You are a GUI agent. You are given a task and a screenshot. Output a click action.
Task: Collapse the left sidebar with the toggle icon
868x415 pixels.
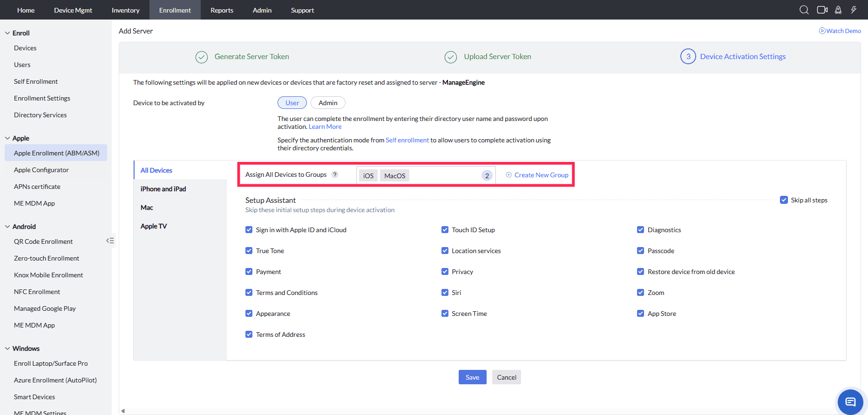(x=110, y=241)
